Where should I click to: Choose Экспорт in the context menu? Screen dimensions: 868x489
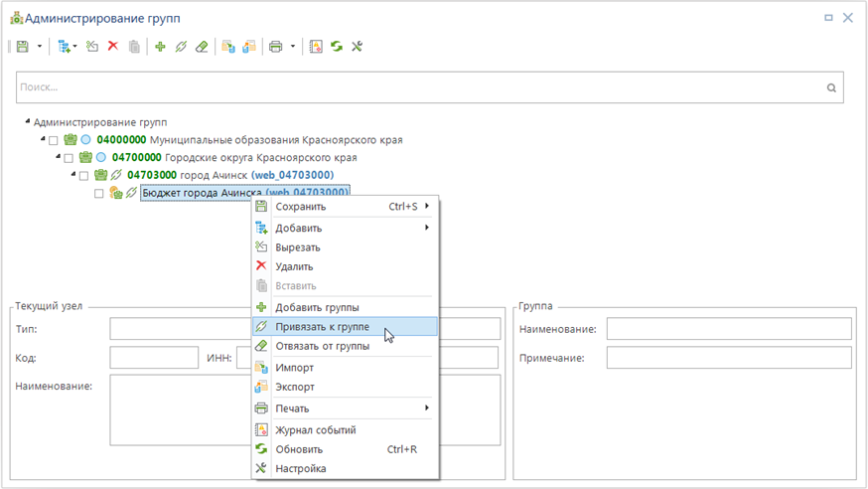coord(345,387)
